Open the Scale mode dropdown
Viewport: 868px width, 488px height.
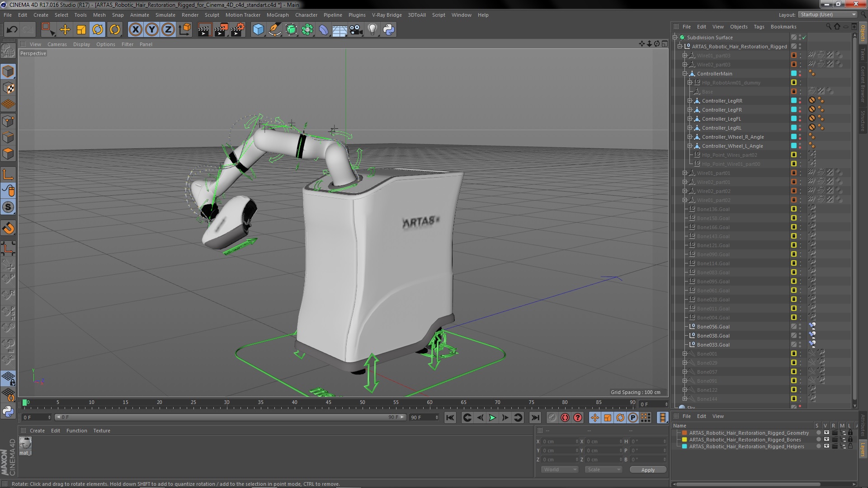coord(603,469)
